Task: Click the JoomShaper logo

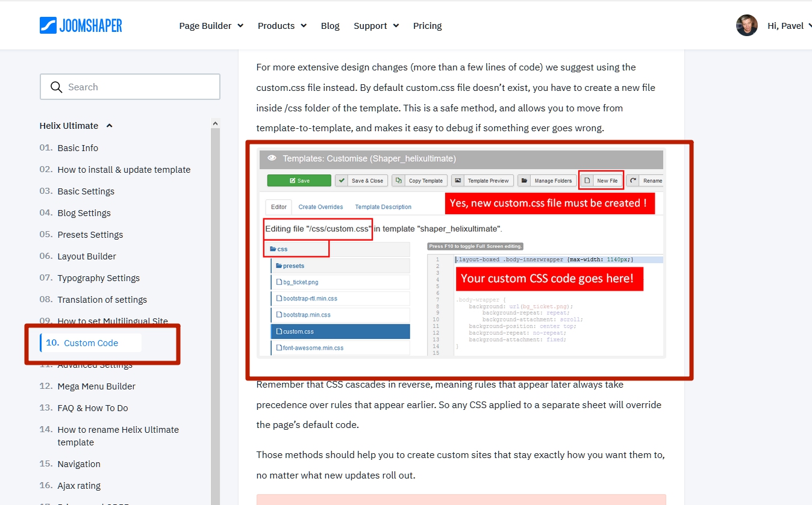Action: point(81,25)
